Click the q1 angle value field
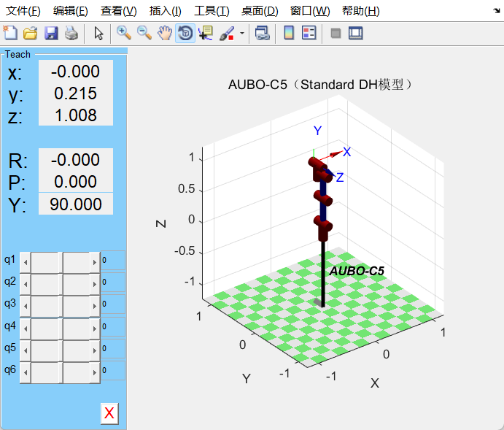Viewport: 504px width, 430px height. 113,260
